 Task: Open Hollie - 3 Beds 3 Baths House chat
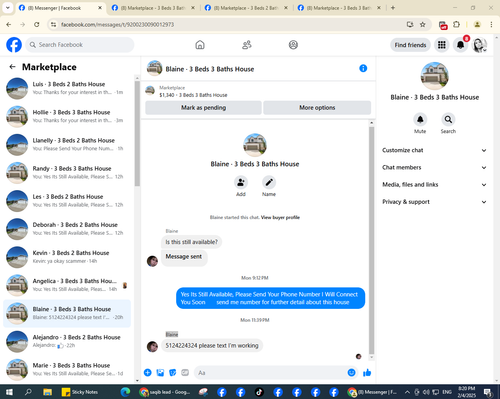coord(67,116)
